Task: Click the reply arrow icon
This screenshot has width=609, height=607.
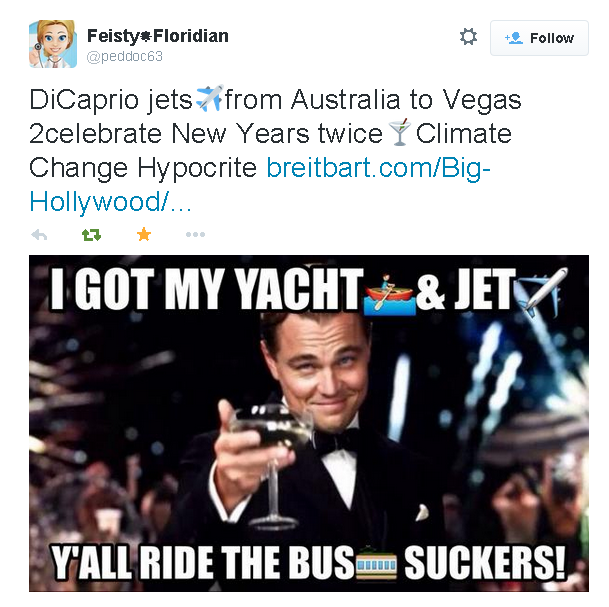Action: click(x=39, y=235)
